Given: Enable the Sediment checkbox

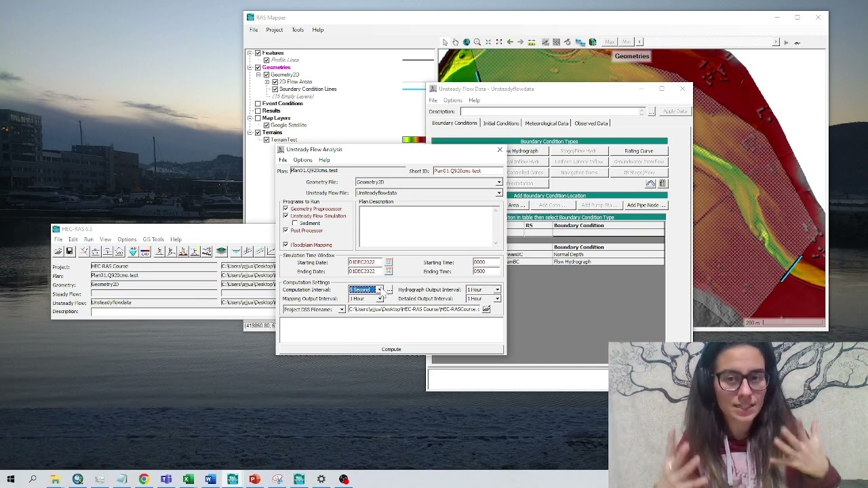Looking at the screenshot, I should [x=295, y=223].
